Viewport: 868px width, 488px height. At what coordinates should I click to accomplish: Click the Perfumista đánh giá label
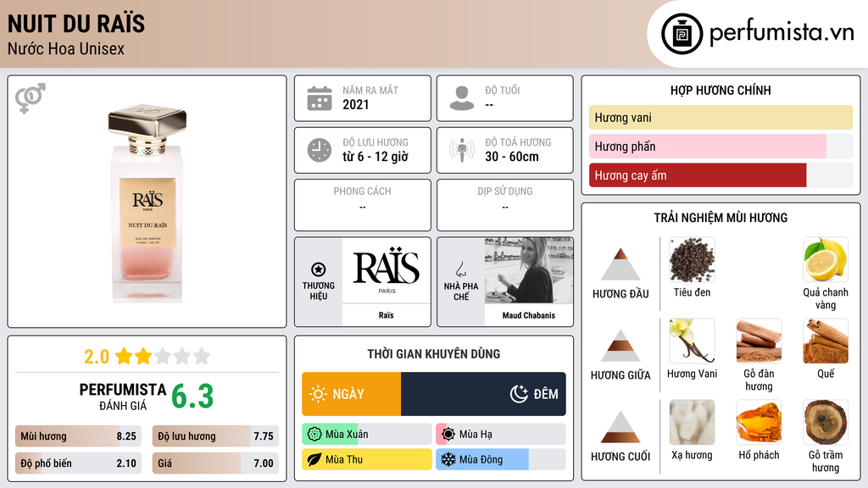[x=123, y=396]
